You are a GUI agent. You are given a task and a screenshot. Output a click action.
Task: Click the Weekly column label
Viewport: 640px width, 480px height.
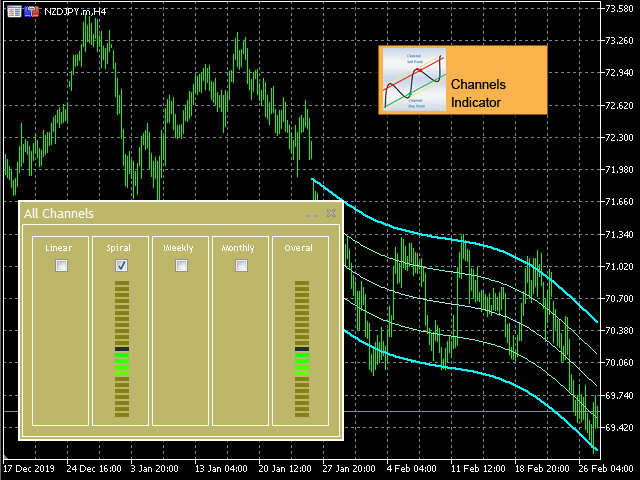click(178, 248)
